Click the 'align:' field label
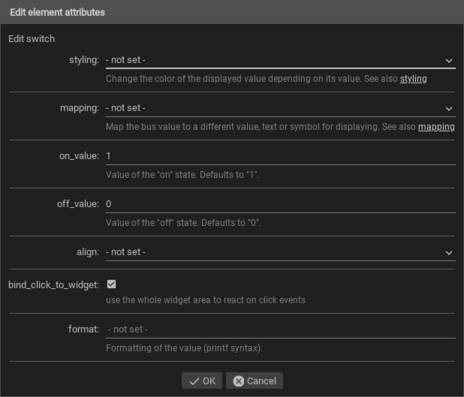The image size is (464, 397). (x=88, y=252)
